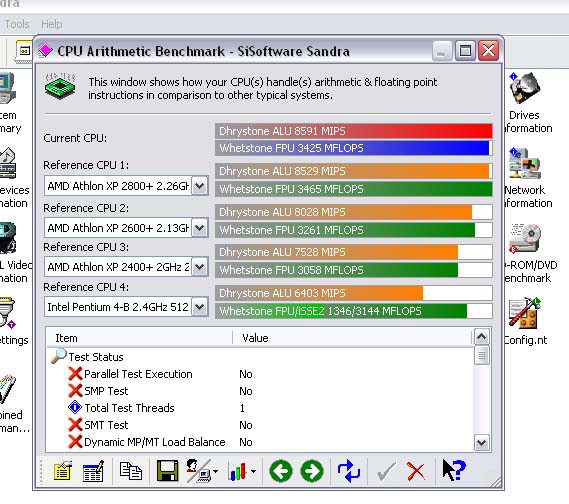The height and width of the screenshot is (504, 569).
Task: Close the CPU Arithmetic Benchmark window
Action: [x=488, y=50]
